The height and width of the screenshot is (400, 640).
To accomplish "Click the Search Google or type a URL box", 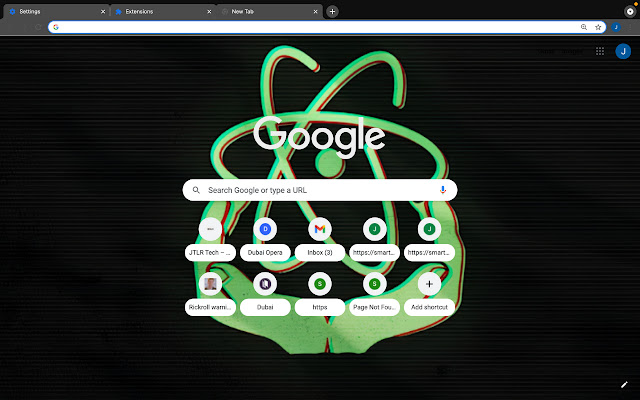I will 320,190.
